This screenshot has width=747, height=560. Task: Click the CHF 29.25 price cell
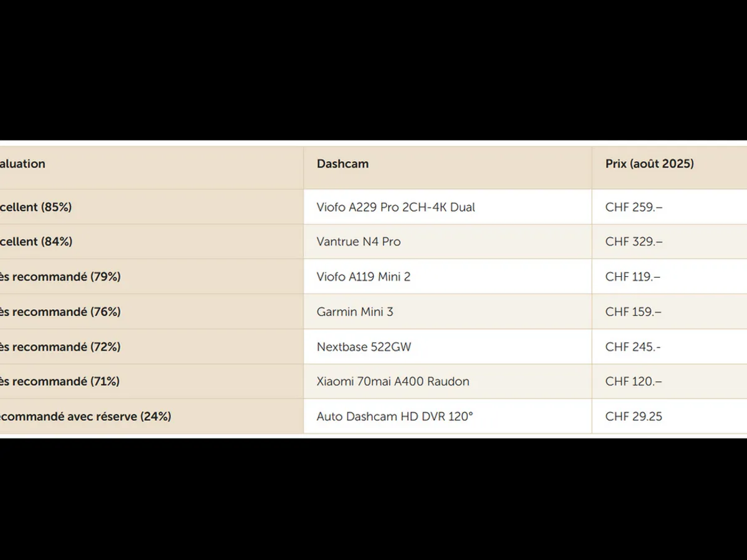pyautogui.click(x=634, y=416)
